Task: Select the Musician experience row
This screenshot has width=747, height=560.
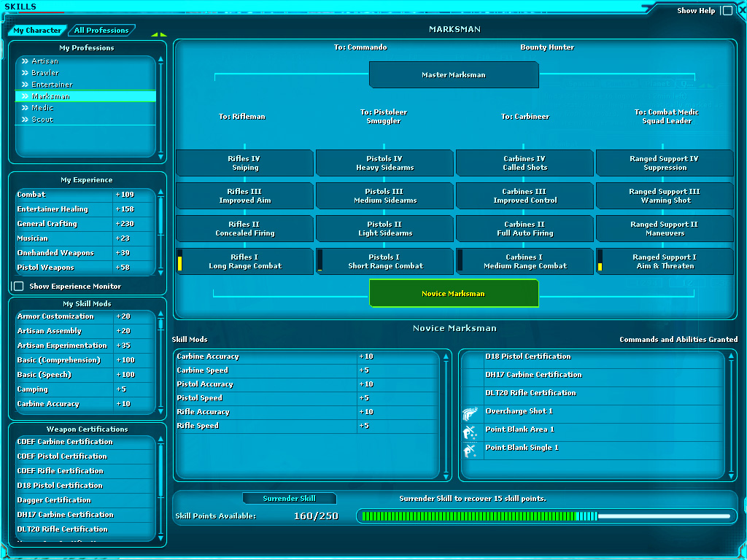Action: coord(86,238)
